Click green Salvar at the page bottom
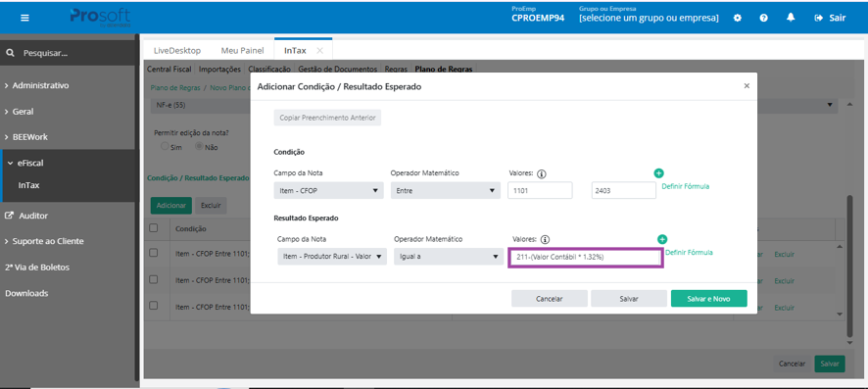The image size is (868, 389). 829,364
